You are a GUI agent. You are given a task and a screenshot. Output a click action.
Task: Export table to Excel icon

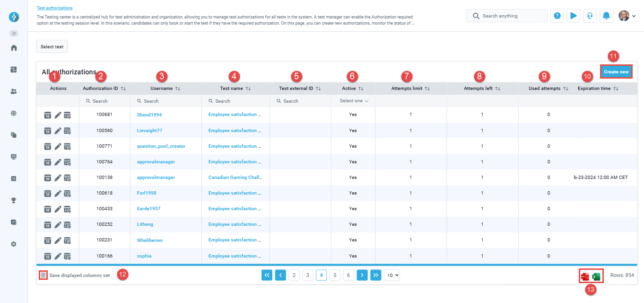tap(597, 276)
